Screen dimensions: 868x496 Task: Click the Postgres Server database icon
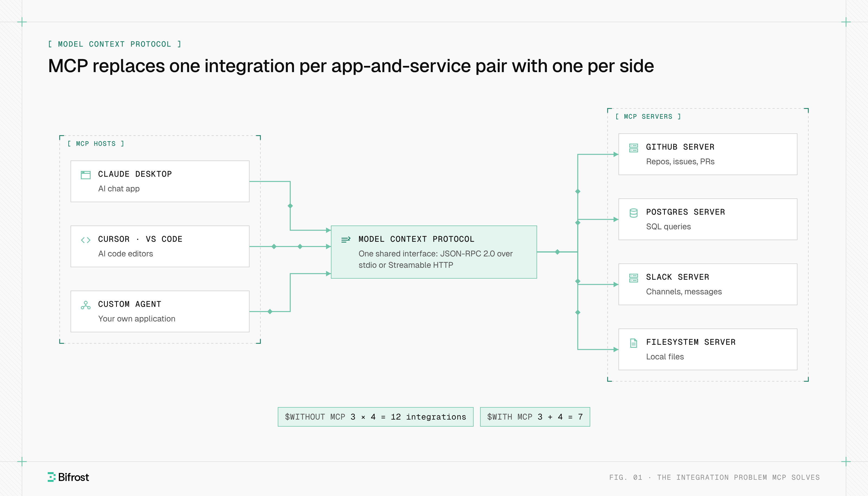tap(633, 213)
